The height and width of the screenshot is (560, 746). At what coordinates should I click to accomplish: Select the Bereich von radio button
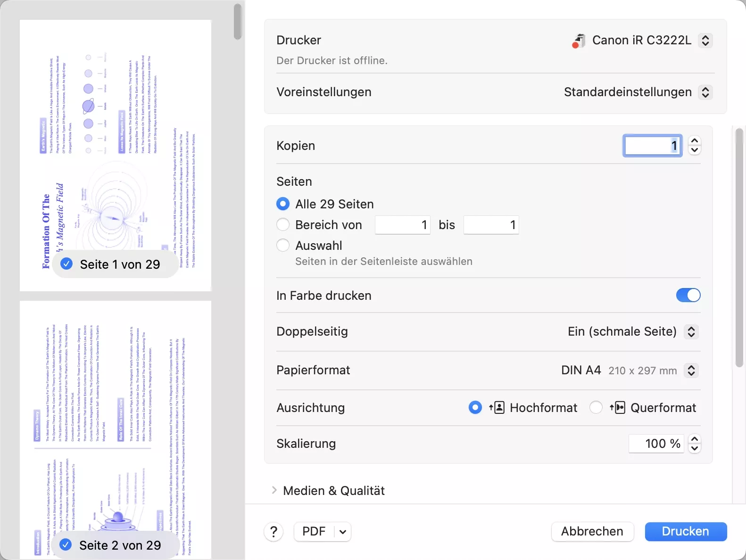tap(283, 225)
